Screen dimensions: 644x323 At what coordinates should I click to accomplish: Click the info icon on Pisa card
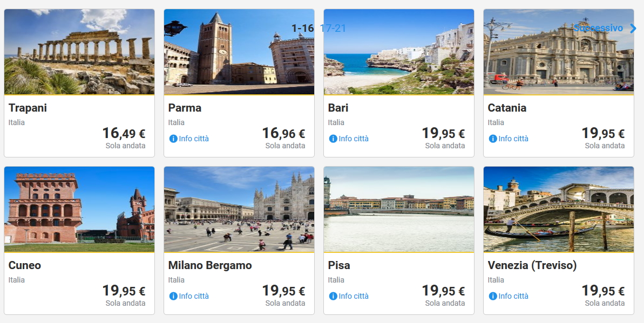tap(333, 296)
